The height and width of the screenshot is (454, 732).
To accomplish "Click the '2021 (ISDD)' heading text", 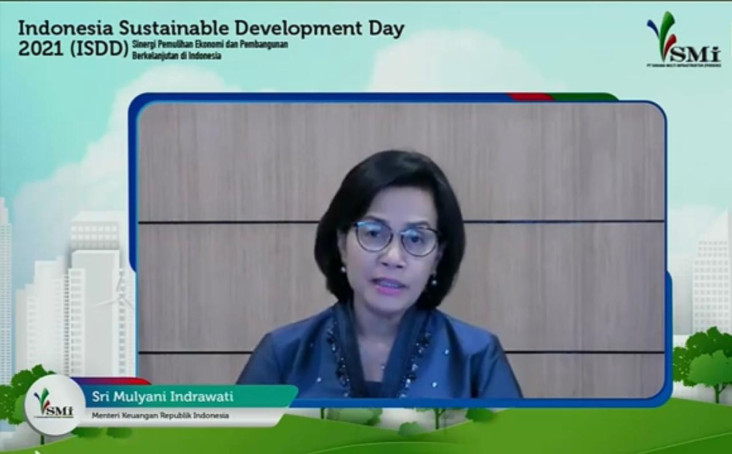I will click(x=73, y=49).
